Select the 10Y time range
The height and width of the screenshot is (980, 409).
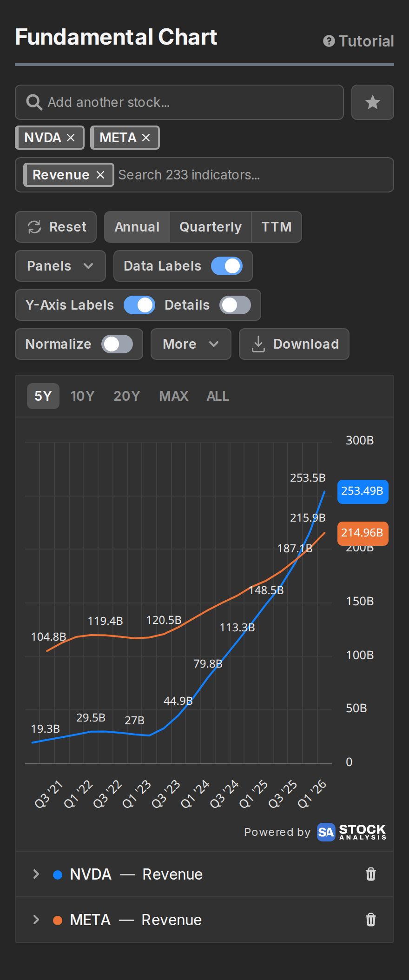(82, 396)
